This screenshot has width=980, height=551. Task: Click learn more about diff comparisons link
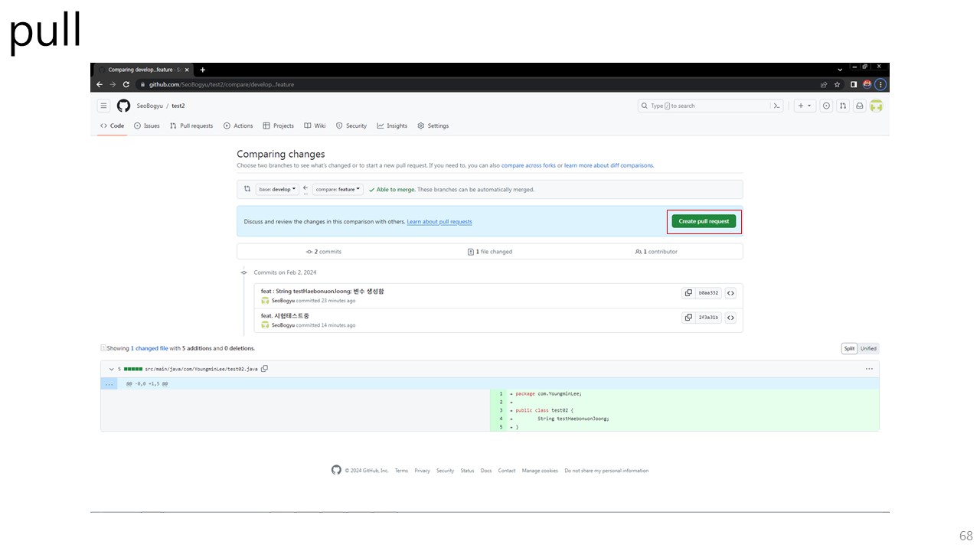click(x=609, y=165)
